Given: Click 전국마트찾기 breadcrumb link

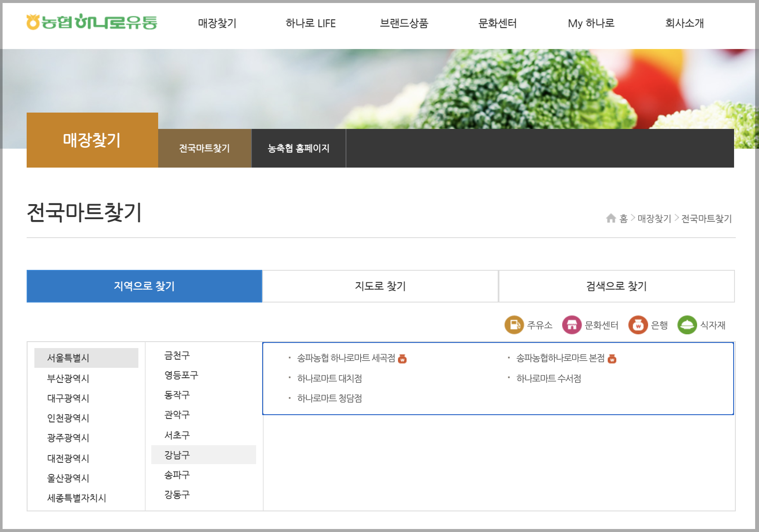Looking at the screenshot, I should (707, 218).
